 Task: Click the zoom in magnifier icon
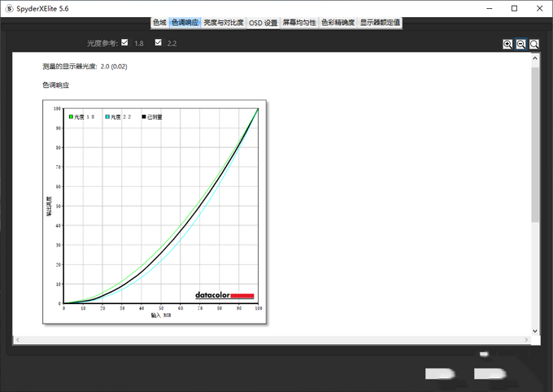[x=507, y=44]
